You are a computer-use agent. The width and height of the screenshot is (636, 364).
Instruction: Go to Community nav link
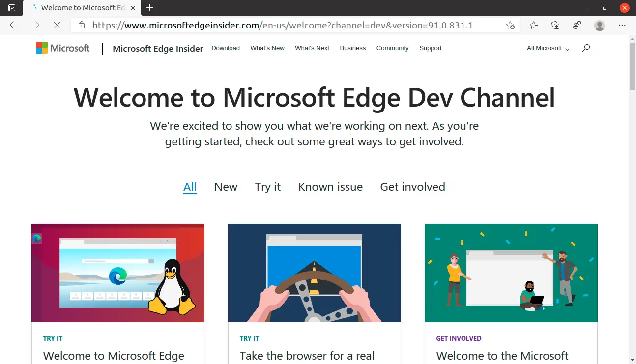tap(392, 48)
